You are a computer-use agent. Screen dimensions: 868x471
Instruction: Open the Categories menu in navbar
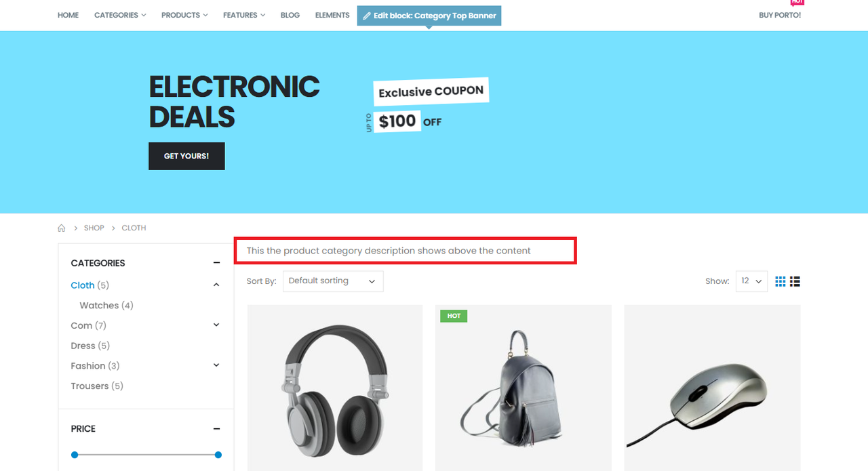pos(120,15)
